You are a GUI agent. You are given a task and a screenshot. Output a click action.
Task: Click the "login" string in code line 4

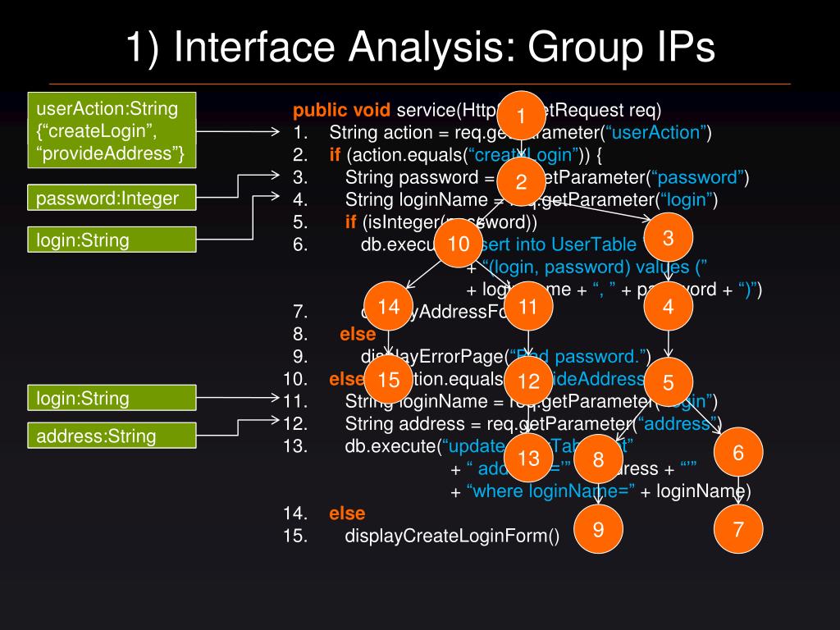coord(685,200)
